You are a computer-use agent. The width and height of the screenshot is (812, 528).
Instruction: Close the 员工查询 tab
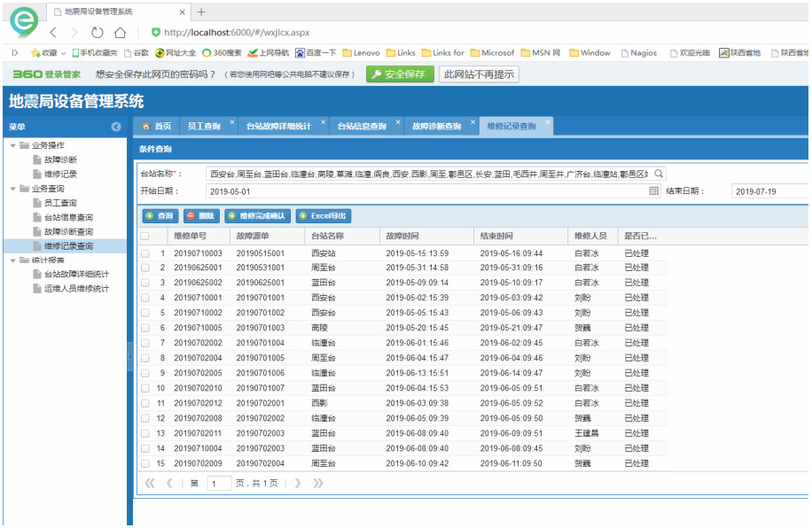232,122
